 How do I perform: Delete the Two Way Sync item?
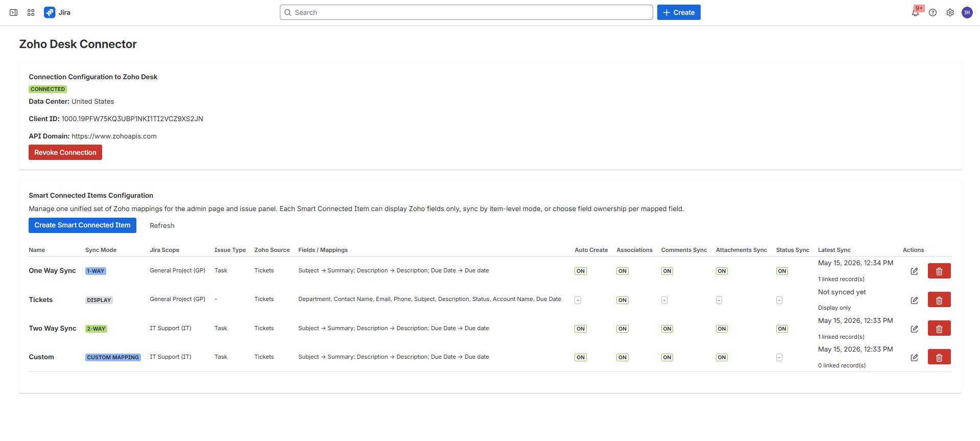tap(939, 328)
